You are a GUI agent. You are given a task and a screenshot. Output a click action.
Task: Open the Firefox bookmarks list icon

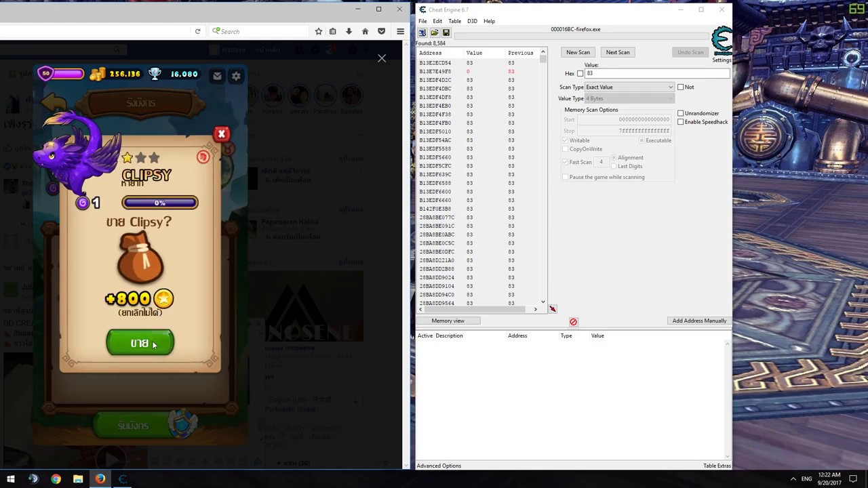[332, 31]
